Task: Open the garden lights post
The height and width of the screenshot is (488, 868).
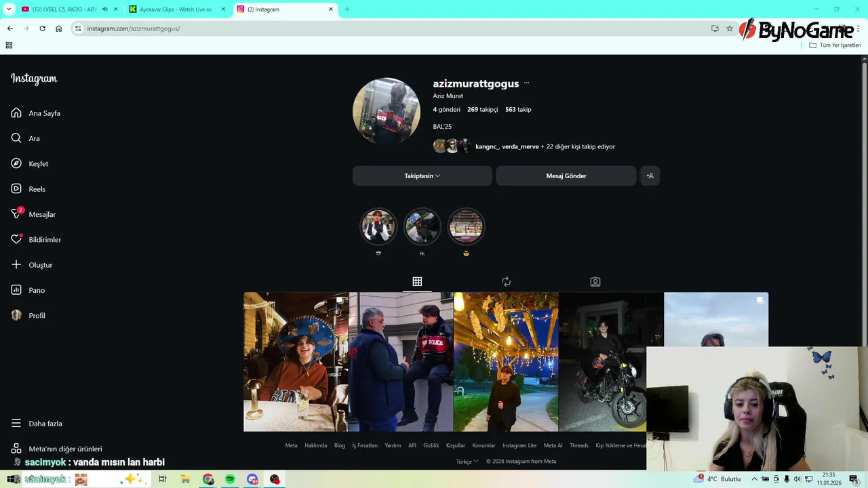Action: point(506,362)
